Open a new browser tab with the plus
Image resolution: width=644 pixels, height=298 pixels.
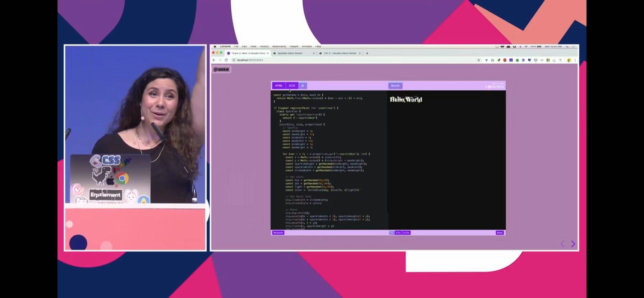[367, 53]
